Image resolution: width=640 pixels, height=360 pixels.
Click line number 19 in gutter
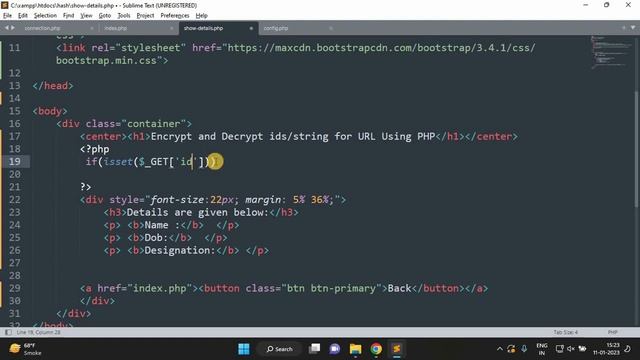click(x=15, y=162)
